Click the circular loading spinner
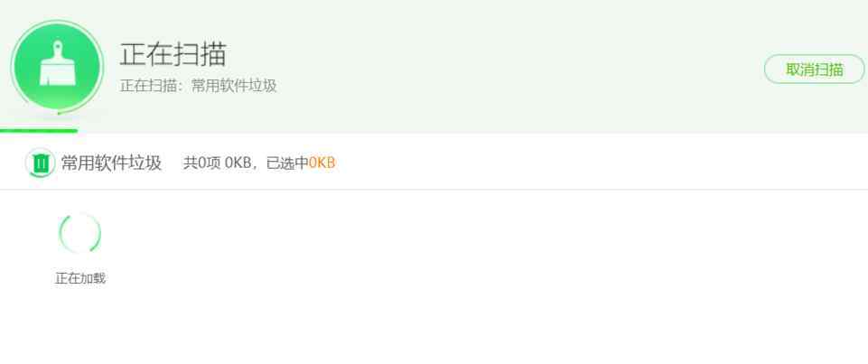 [x=80, y=233]
